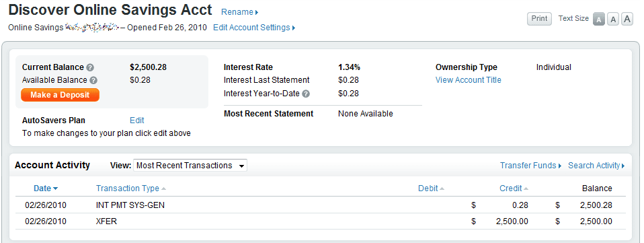Screen dimensions: 644x243
Task: Open the Transfer Funds link
Action: (530, 166)
